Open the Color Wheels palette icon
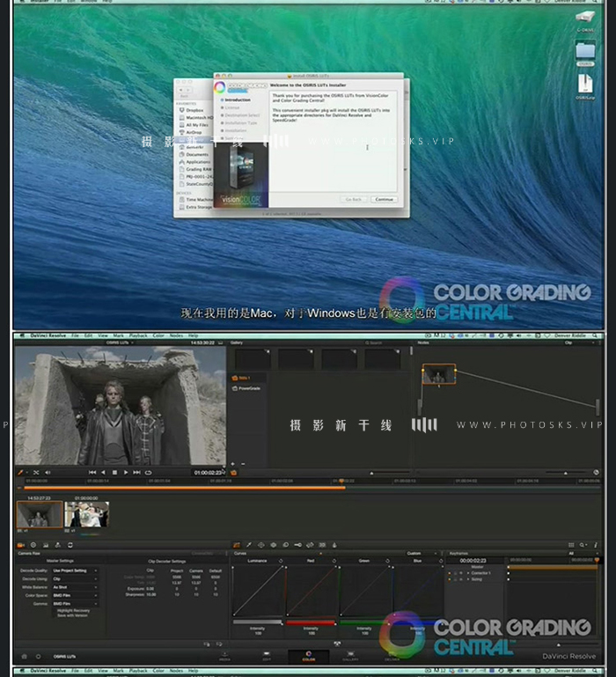Image resolution: width=616 pixels, height=677 pixels. click(x=33, y=545)
